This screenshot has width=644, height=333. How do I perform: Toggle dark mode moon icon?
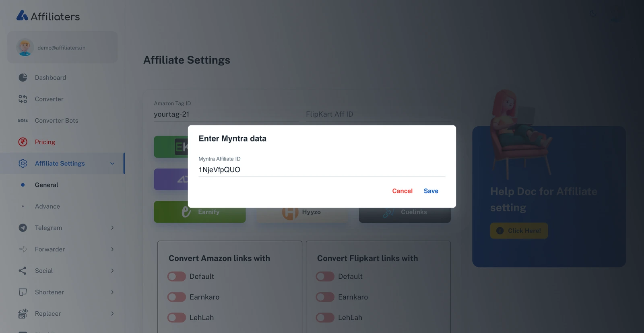(x=593, y=14)
